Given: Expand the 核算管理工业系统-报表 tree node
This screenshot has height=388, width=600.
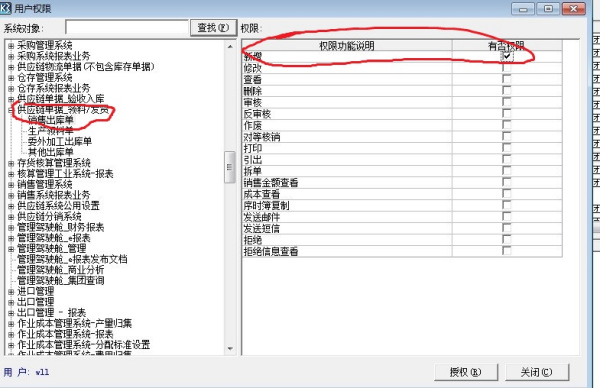Looking at the screenshot, I should [11, 174].
